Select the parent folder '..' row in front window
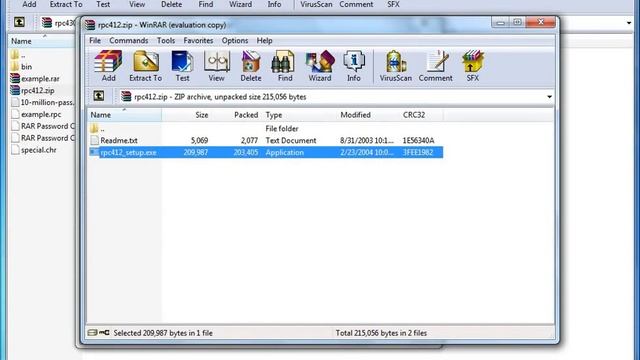 coord(265,128)
